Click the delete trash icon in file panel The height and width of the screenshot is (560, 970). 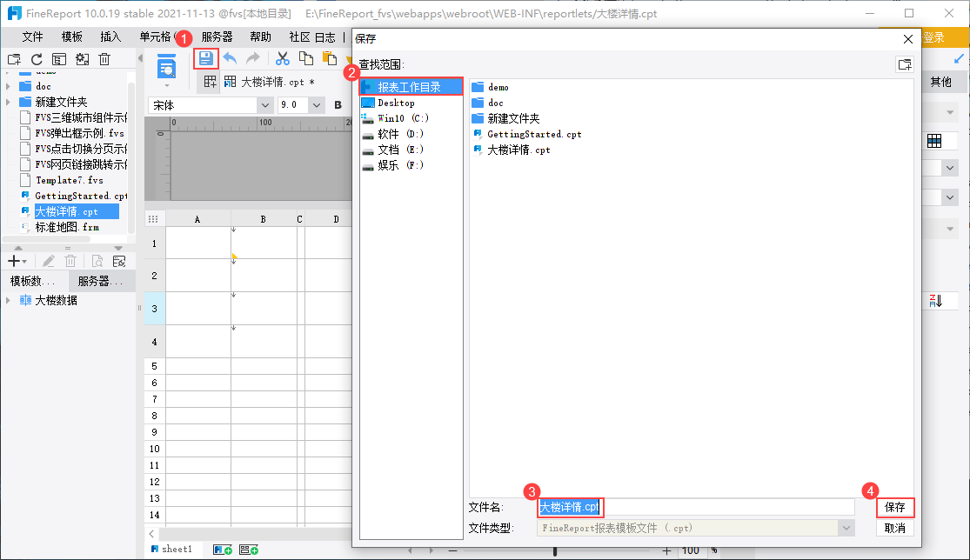(x=104, y=59)
